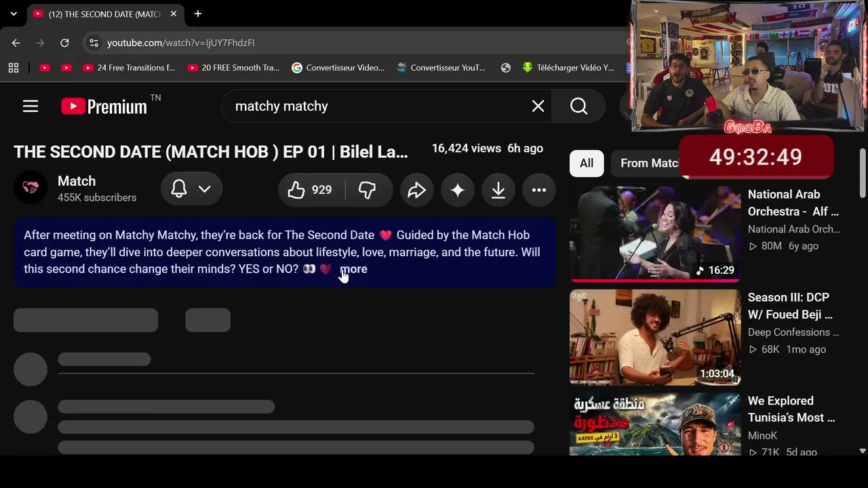Image resolution: width=868 pixels, height=488 pixels.
Task: Download the video with the download icon
Action: (498, 190)
